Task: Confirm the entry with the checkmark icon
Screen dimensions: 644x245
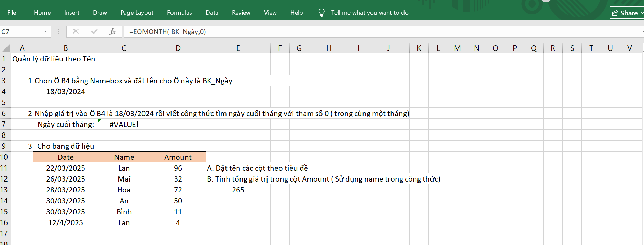Action: (94, 32)
